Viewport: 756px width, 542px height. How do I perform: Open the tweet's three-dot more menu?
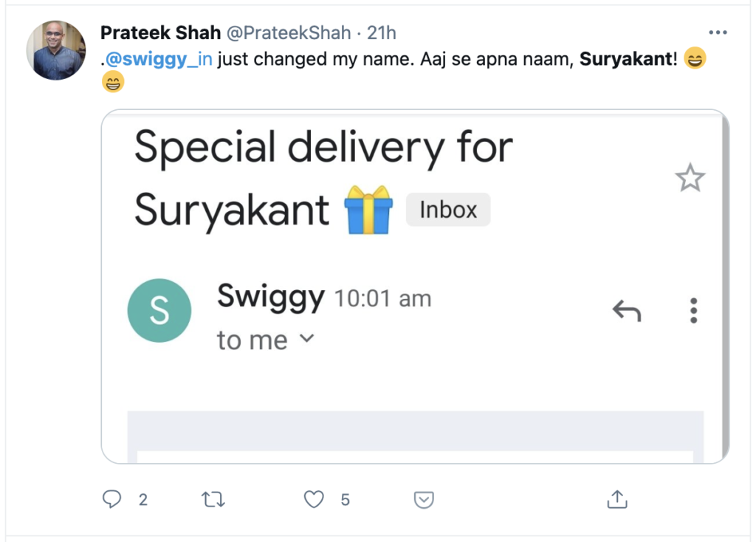pos(718,32)
